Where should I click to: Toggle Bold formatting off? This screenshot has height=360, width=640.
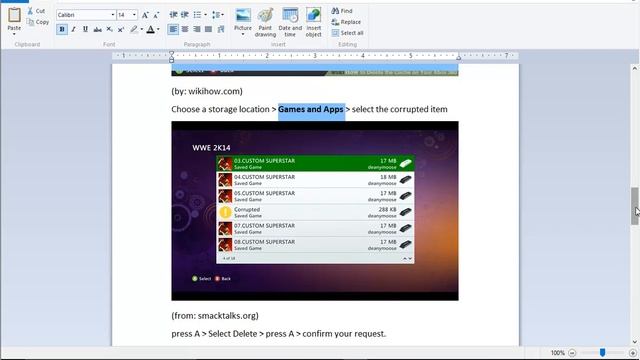(x=62, y=29)
